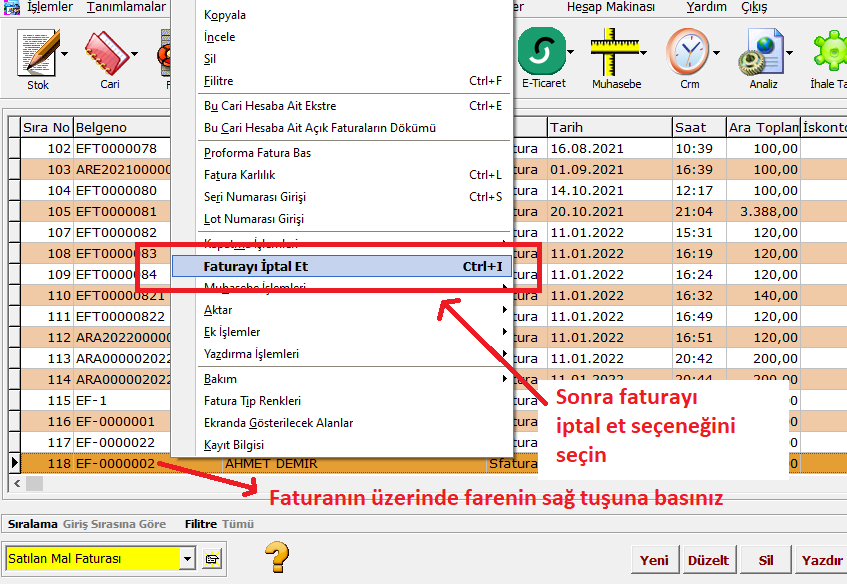The width and height of the screenshot is (847, 584).
Task: Open the Stok icon's dropdown arrow
Action: [65, 53]
